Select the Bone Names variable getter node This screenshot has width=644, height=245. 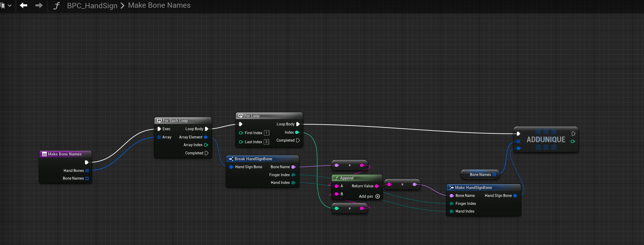(480, 175)
